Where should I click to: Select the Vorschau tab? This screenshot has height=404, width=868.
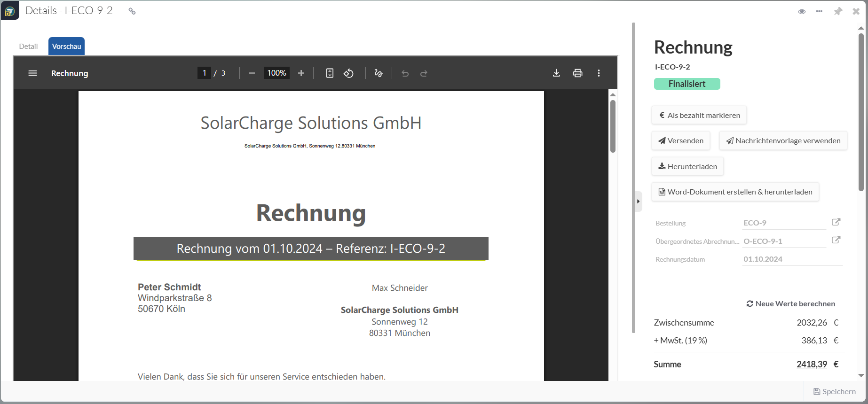(x=66, y=47)
